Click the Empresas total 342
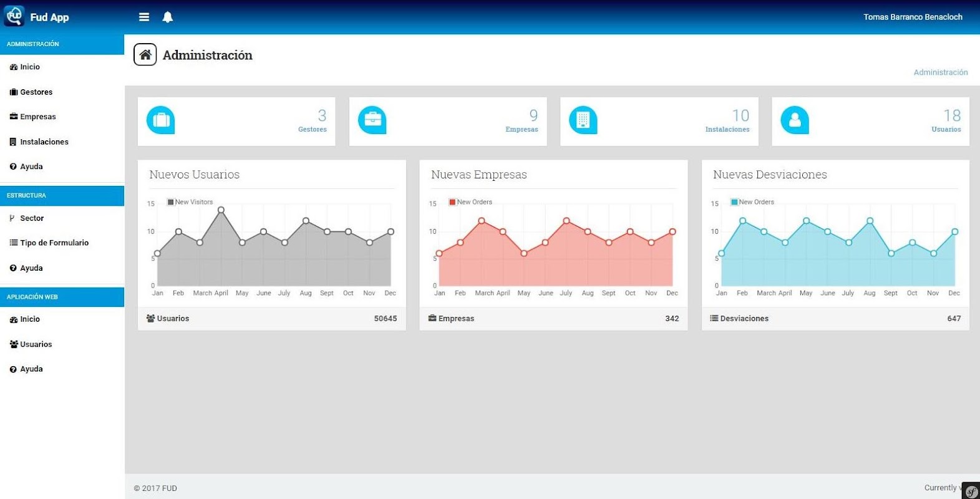 click(672, 318)
